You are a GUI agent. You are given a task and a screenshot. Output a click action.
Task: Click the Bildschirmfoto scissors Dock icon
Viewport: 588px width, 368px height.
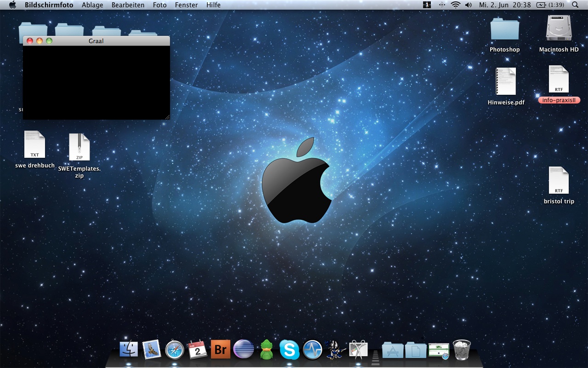358,350
